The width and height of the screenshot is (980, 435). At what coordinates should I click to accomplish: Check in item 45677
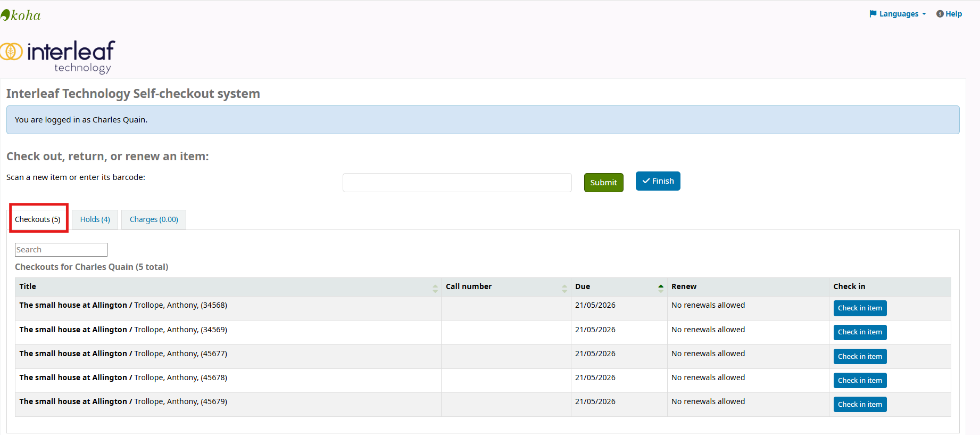pyautogui.click(x=860, y=356)
